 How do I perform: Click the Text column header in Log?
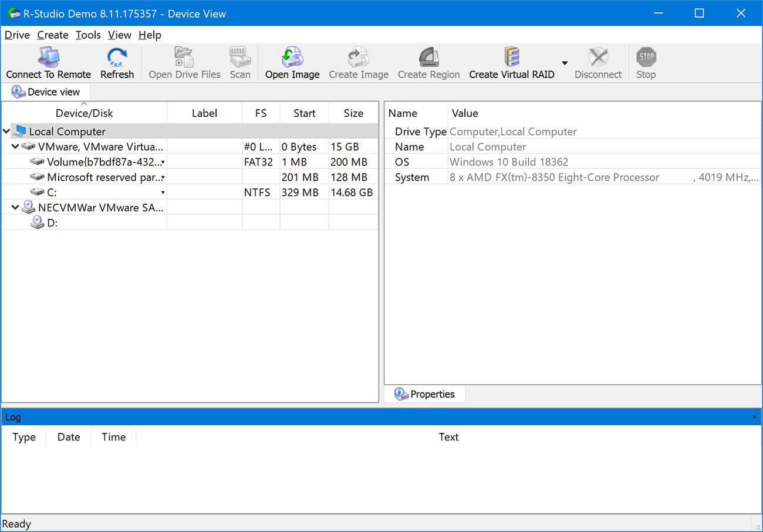[x=448, y=437]
